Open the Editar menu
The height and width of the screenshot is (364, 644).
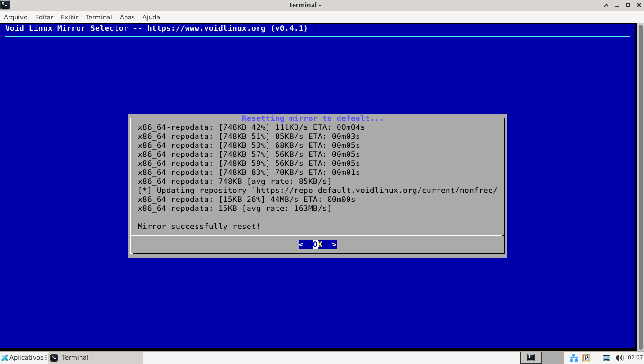tap(44, 17)
